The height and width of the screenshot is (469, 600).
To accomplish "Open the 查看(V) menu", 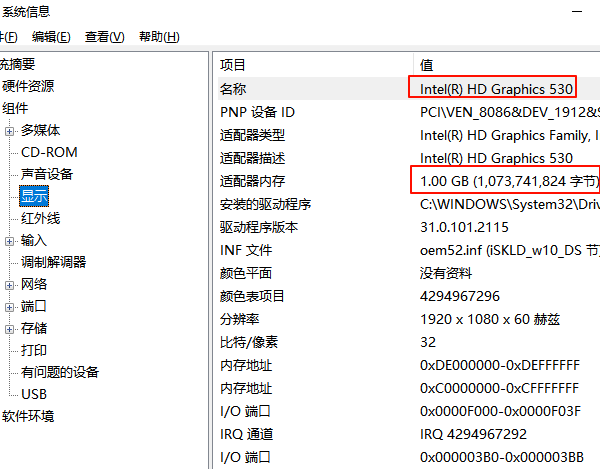I will tap(104, 37).
